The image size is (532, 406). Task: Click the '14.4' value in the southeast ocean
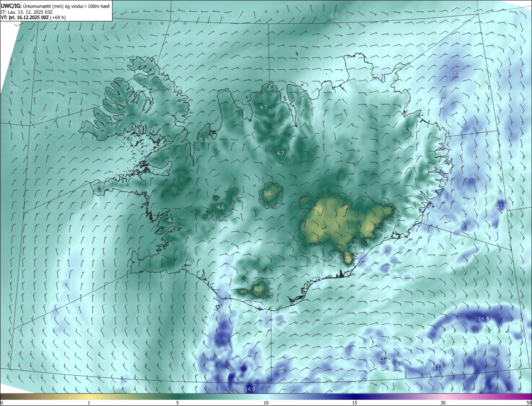484,318
